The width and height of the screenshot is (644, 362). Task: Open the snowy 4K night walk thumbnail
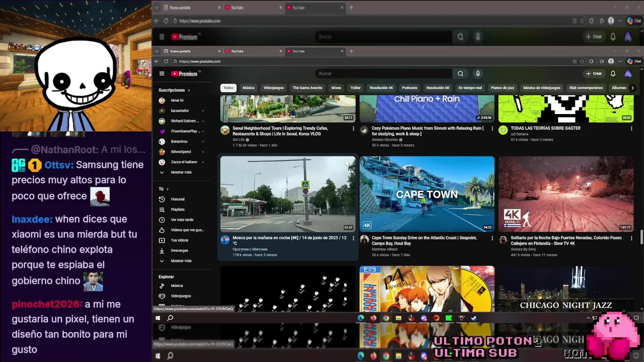pos(566,194)
